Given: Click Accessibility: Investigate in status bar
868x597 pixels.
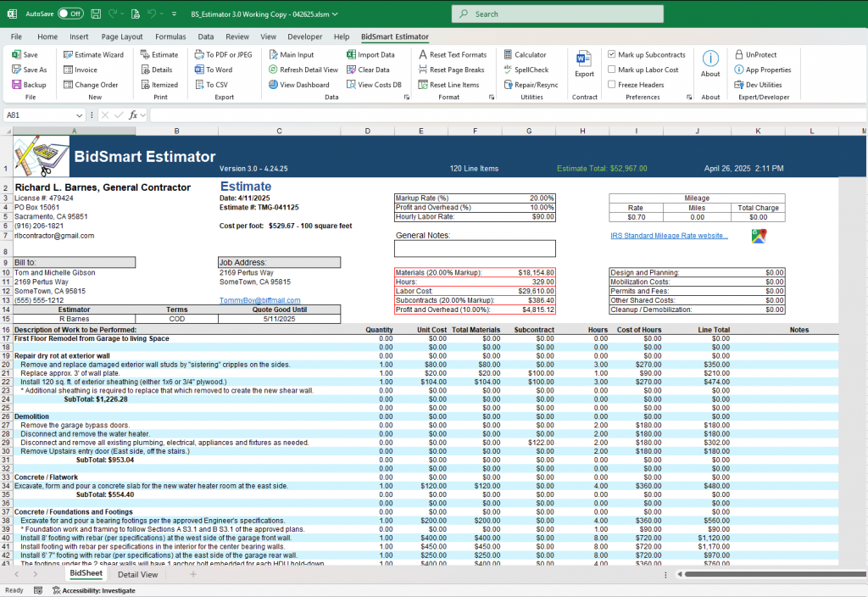Looking at the screenshot, I should click(x=94, y=591).
